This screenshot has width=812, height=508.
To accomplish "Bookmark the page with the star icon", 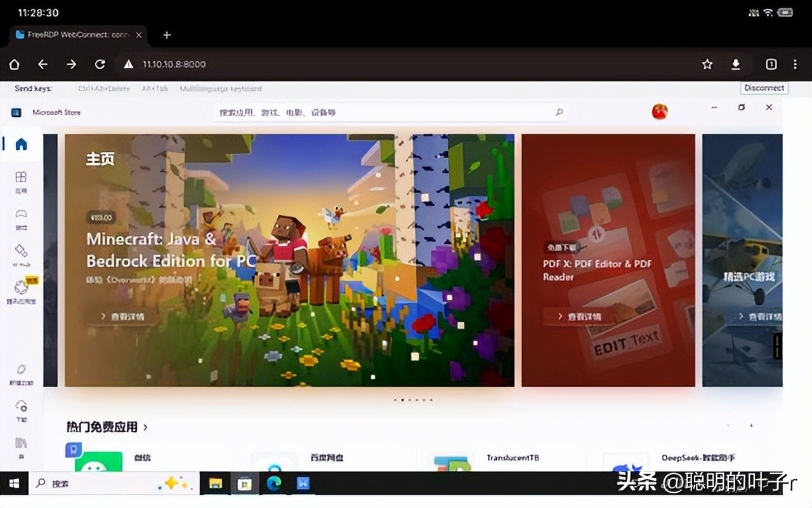I will coord(707,64).
